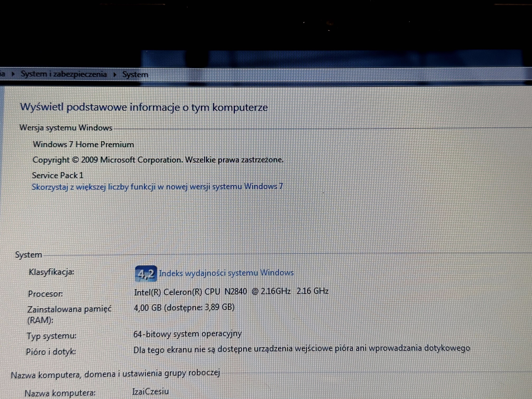Click the "Wersja systemu Windows" section header
This screenshot has width=532, height=399.
(x=66, y=128)
